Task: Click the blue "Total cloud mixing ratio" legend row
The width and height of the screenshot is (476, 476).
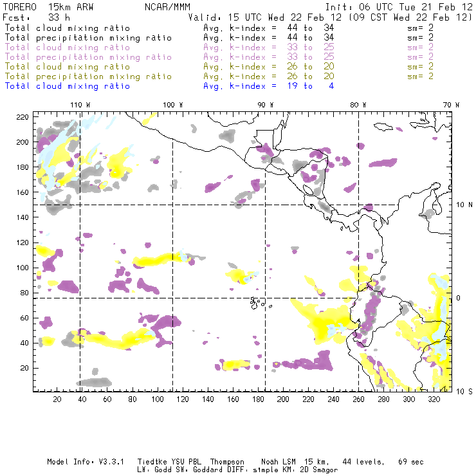Action: [x=68, y=86]
